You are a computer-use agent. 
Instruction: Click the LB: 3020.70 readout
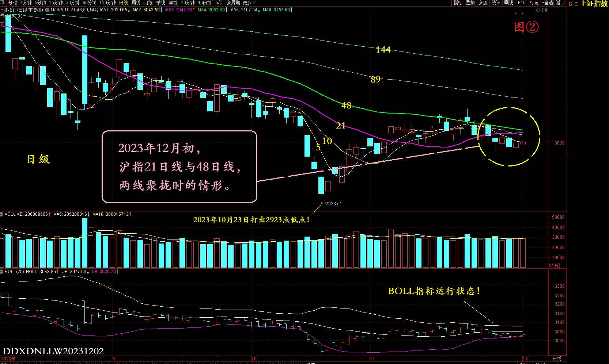104,272
